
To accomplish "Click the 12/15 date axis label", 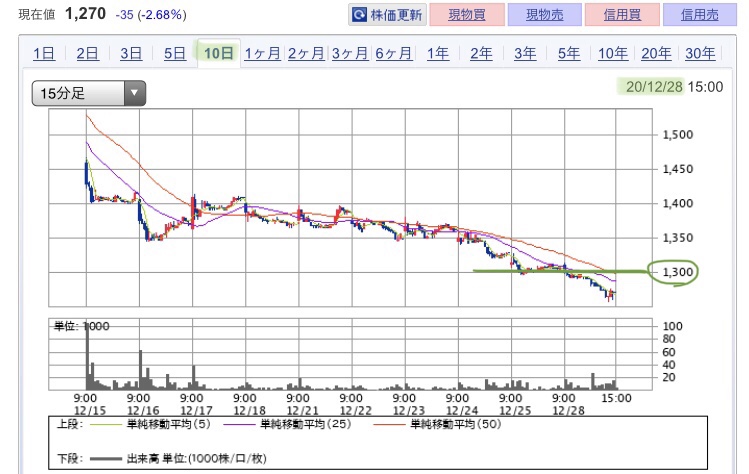I will pyautogui.click(x=90, y=410).
